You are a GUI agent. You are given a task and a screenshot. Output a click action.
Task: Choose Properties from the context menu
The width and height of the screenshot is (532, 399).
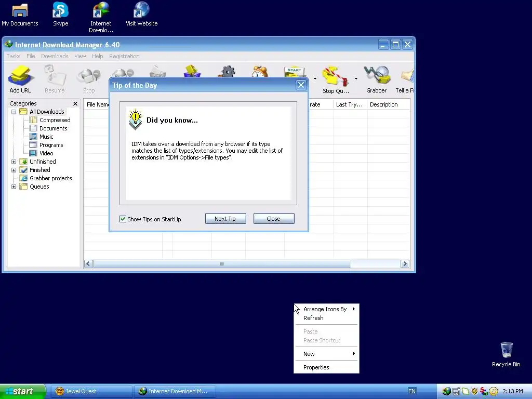click(326, 367)
